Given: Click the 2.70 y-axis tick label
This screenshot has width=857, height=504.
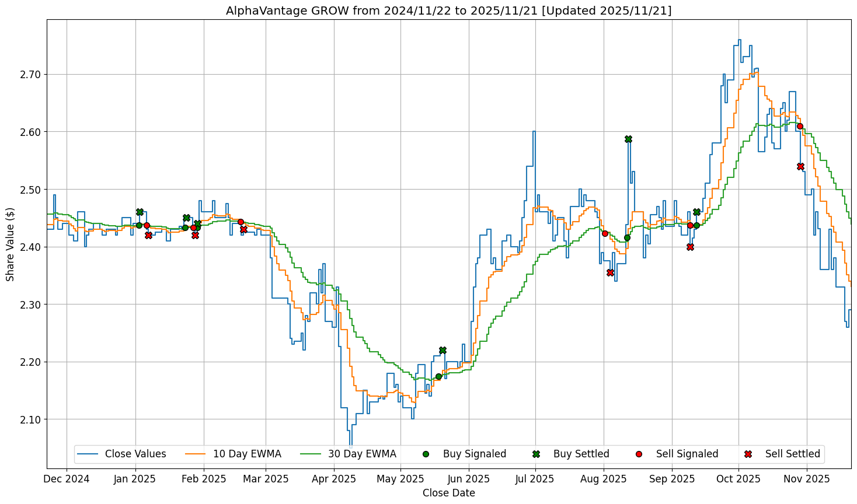Looking at the screenshot, I should (x=29, y=74).
